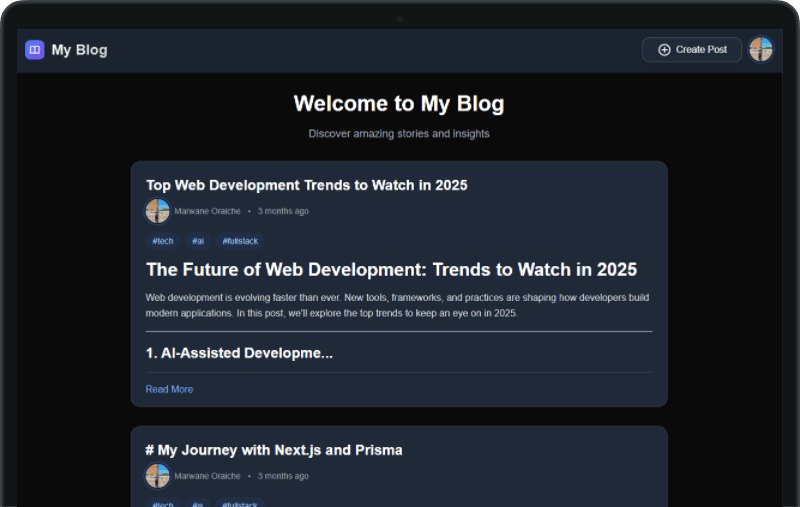Click the Welcome to My Blog heading
This screenshot has width=800, height=507.
(399, 104)
